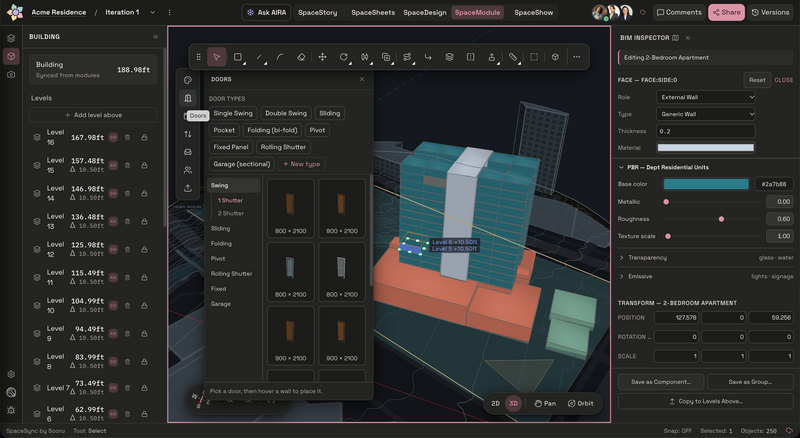Toggle the lock on Level 10
The width and height of the screenshot is (800, 438).
pyautogui.click(x=144, y=305)
